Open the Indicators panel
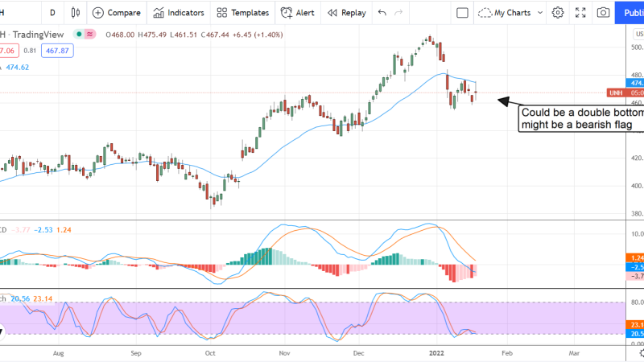The width and height of the screenshot is (644, 362). point(179,13)
